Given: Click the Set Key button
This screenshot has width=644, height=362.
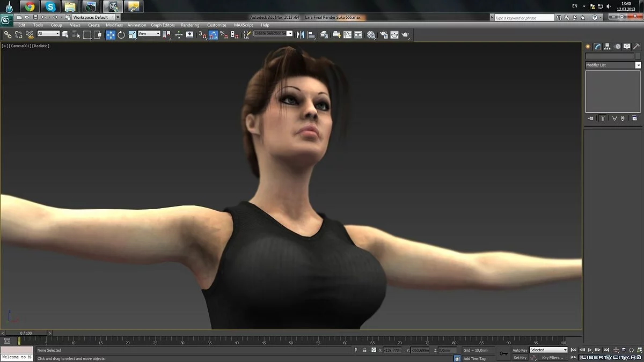Looking at the screenshot, I should coord(519,358).
